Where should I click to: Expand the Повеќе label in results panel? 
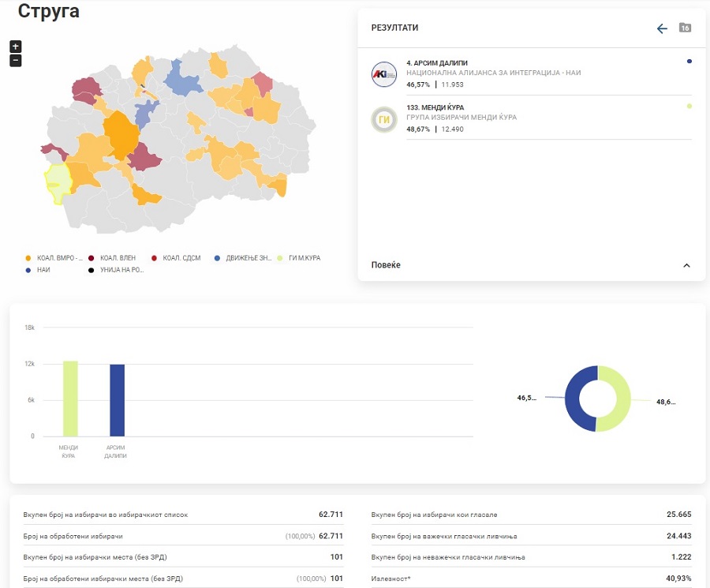(386, 265)
